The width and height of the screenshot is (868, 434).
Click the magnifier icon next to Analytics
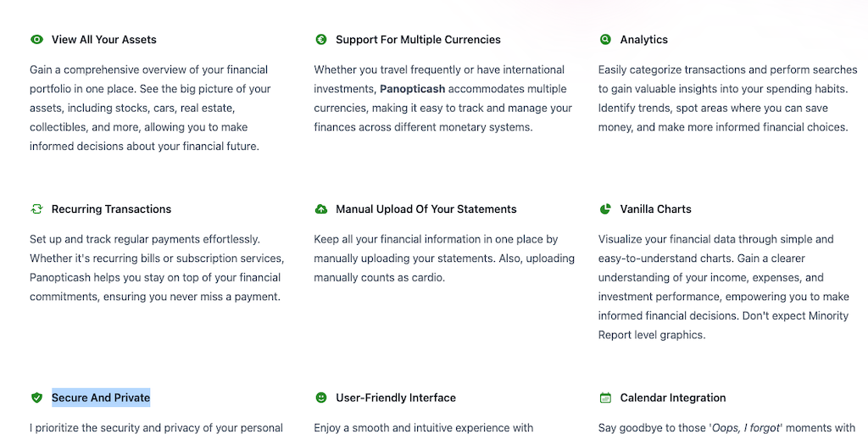click(605, 40)
